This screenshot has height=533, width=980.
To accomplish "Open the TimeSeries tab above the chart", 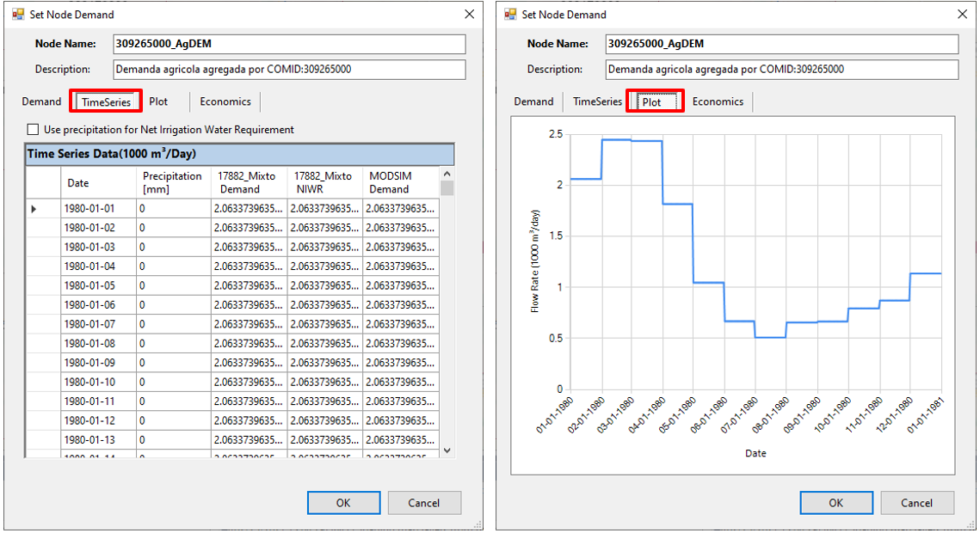I will pyautogui.click(x=597, y=101).
